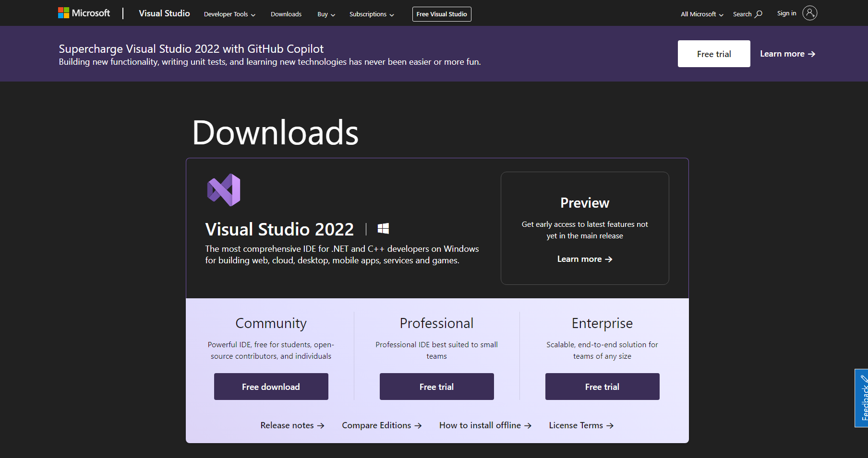Open the Buy dropdown menu

click(x=325, y=14)
